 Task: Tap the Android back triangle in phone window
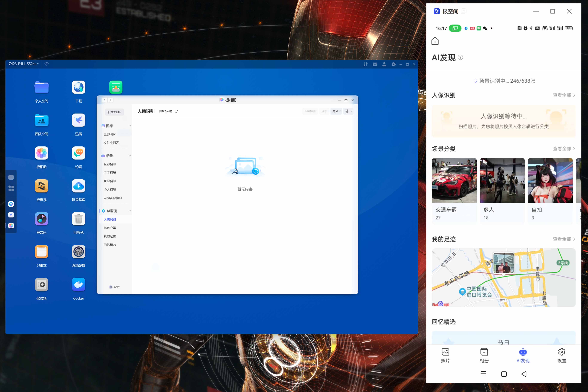point(524,374)
